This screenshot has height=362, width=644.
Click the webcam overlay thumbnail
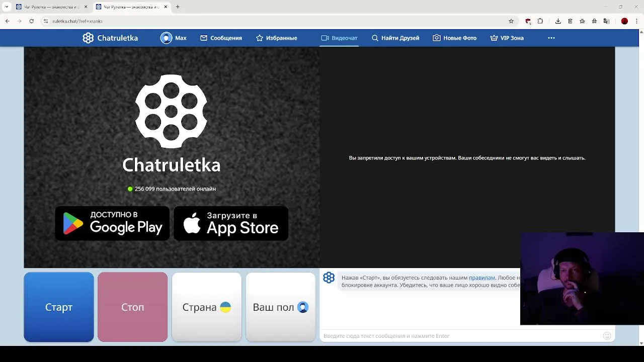pyautogui.click(x=582, y=279)
